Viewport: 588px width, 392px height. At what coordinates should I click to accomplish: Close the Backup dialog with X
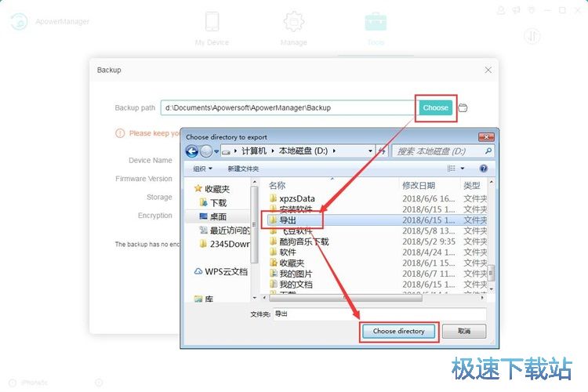point(488,70)
